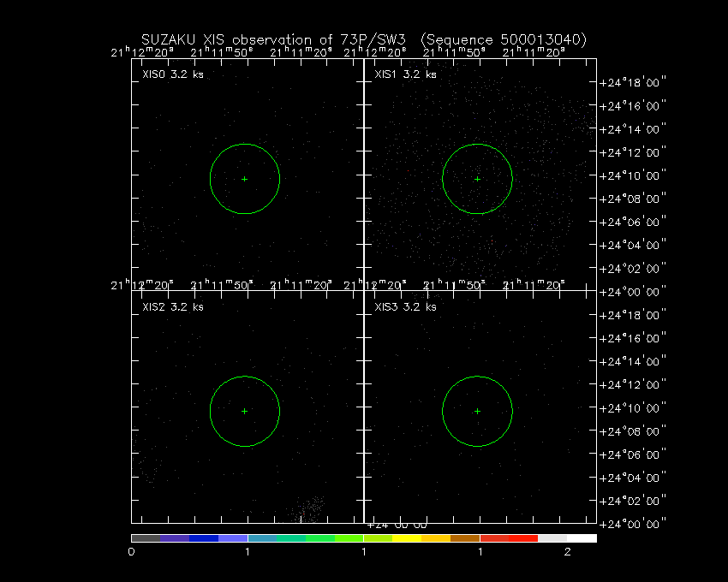Select the dark gray color bar segment
The width and height of the screenshot is (728, 582).
[x=146, y=538]
